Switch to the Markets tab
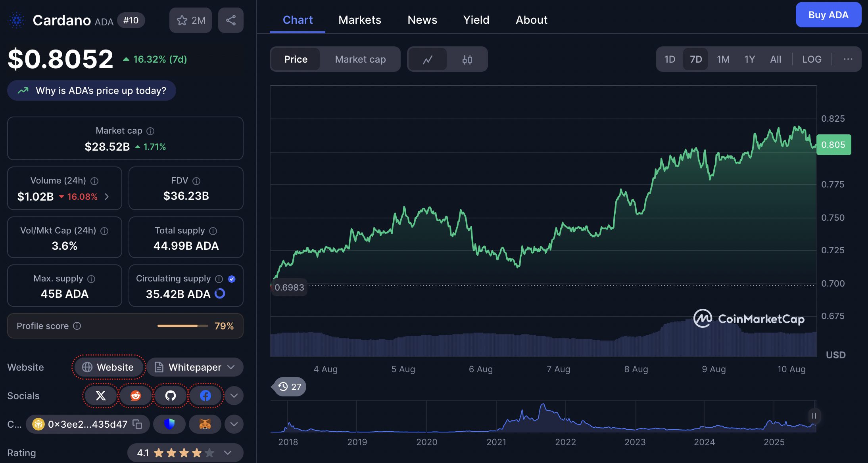The height and width of the screenshot is (463, 868). coord(359,20)
